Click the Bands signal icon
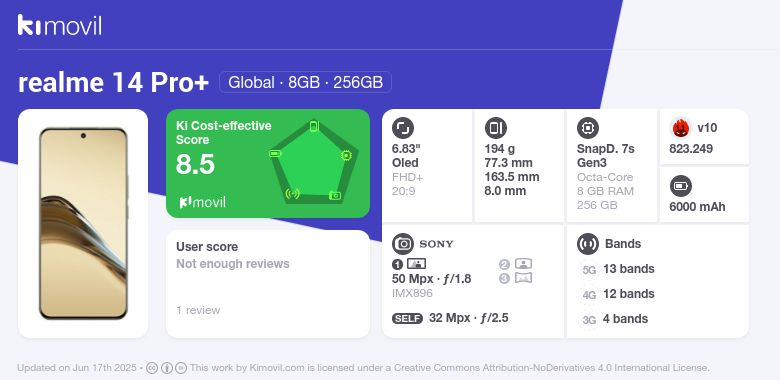Image resolution: width=780 pixels, height=380 pixels. click(588, 244)
